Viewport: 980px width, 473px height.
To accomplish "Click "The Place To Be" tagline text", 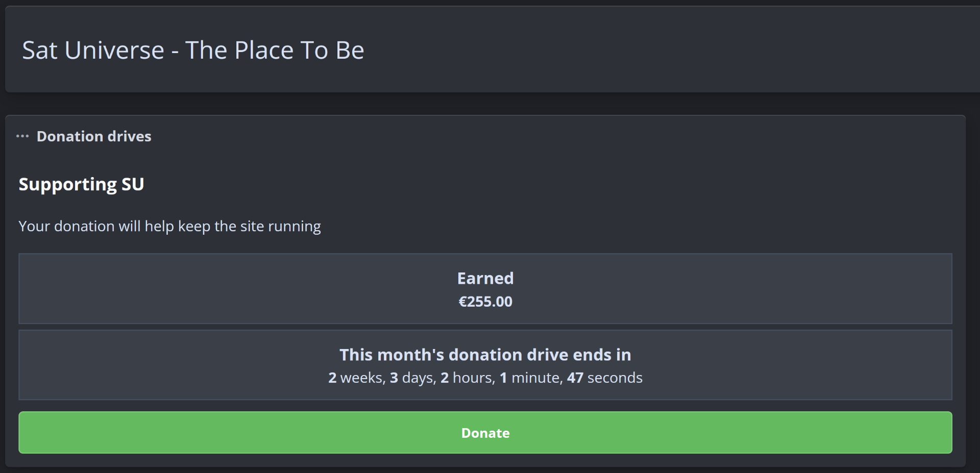I will point(275,50).
